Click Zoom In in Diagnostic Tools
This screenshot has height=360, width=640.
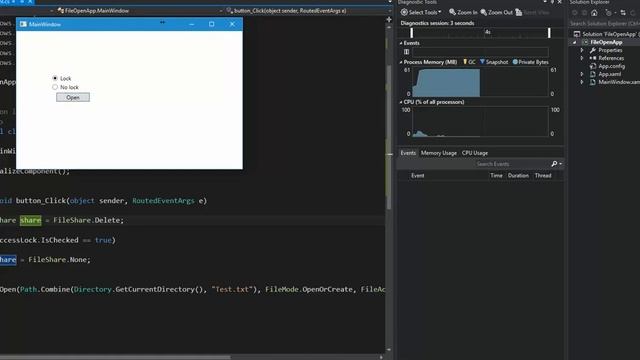tap(463, 12)
